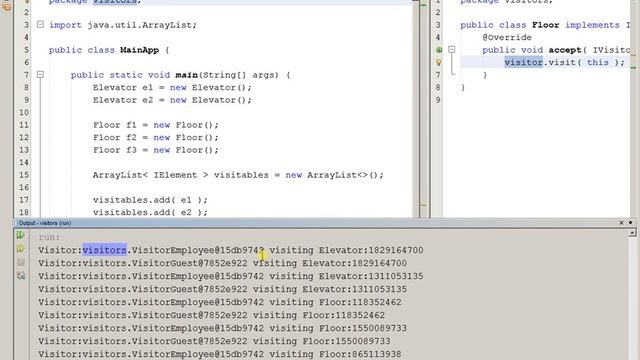Click 'import java.util.ArrayList;' code line
Screen dimensions: 640x360
click(x=123, y=25)
